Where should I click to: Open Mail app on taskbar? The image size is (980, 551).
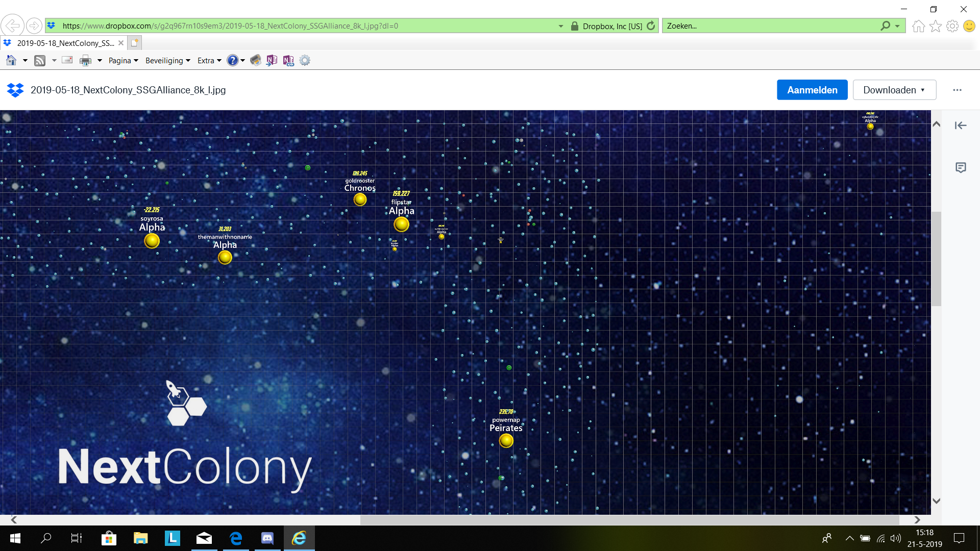(204, 538)
